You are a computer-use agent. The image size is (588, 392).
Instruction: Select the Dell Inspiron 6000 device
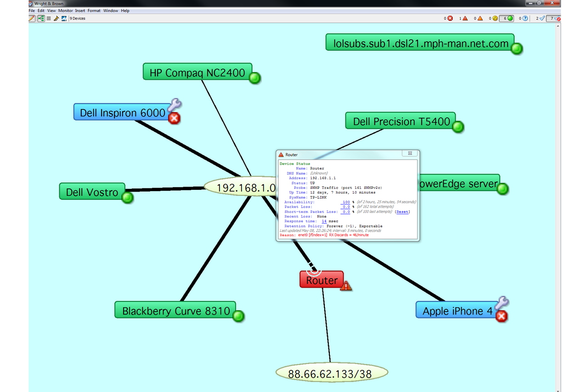coord(123,113)
